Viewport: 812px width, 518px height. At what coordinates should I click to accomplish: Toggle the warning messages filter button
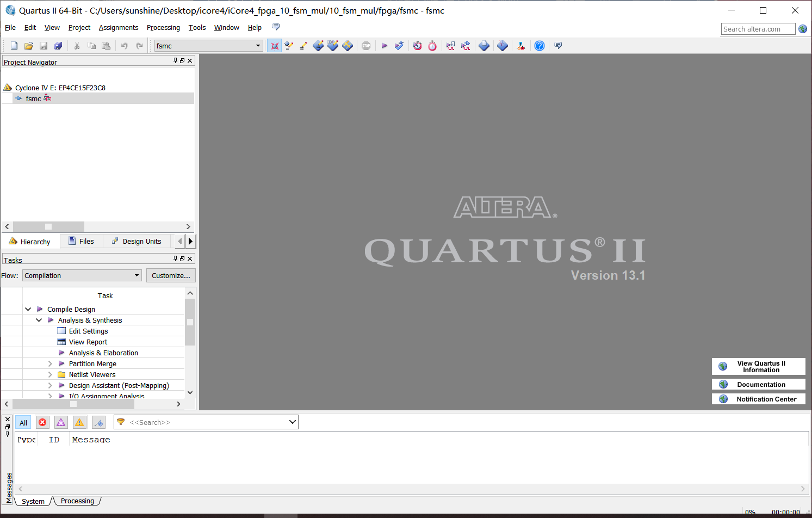(x=79, y=422)
